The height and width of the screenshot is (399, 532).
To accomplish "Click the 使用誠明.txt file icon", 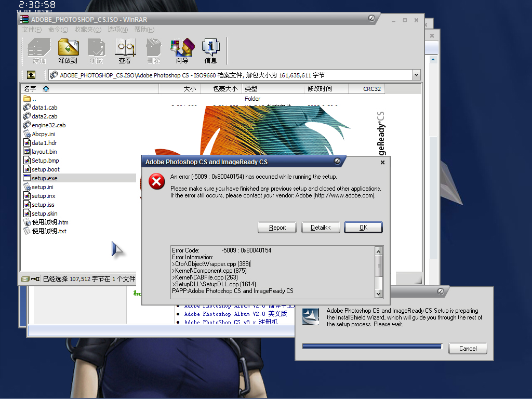I will pos(27,231).
